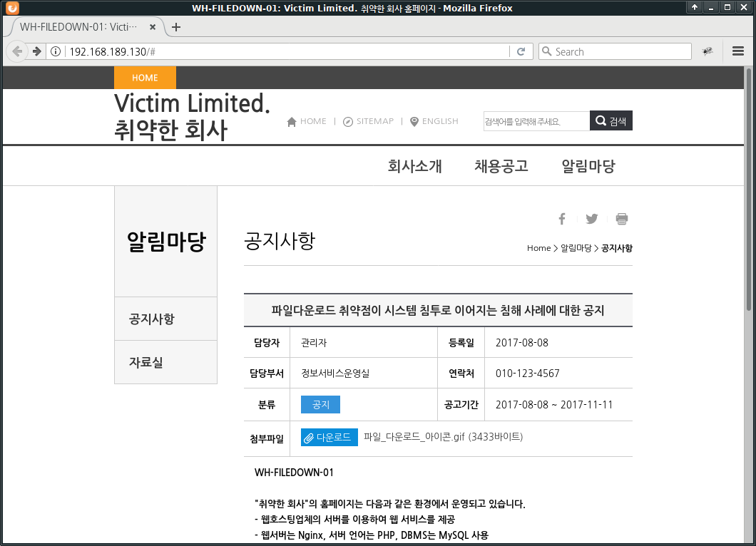The height and width of the screenshot is (546, 756).
Task: Click the WH-FILEDOWN-01 text in body
Action: pos(294,473)
